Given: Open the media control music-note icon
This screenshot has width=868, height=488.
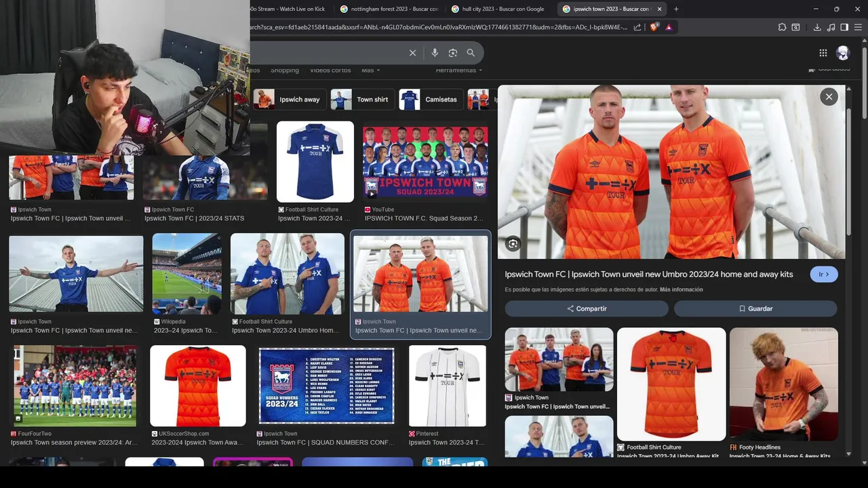Looking at the screenshot, I should click(831, 27).
